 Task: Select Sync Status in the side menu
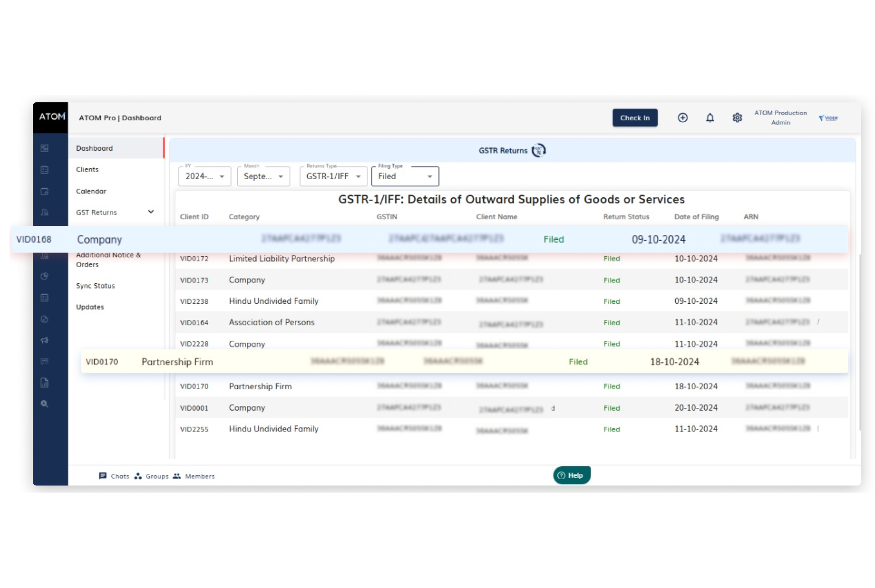pos(95,286)
